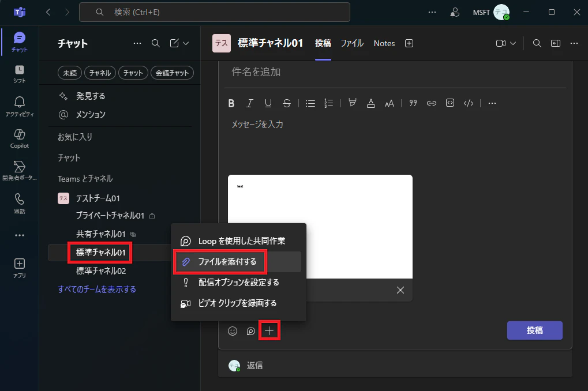Show more formatting options ellipsis

(x=492, y=103)
